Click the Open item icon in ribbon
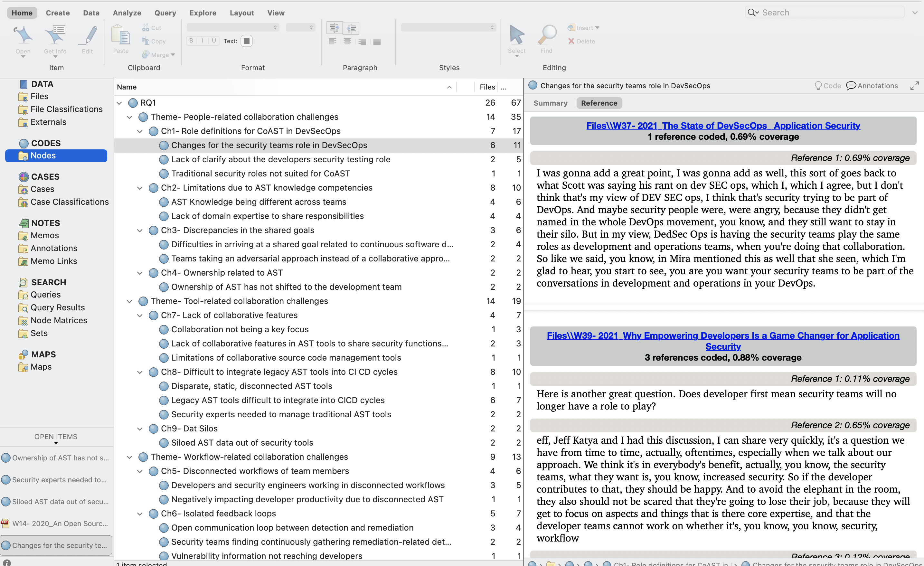 tap(23, 35)
